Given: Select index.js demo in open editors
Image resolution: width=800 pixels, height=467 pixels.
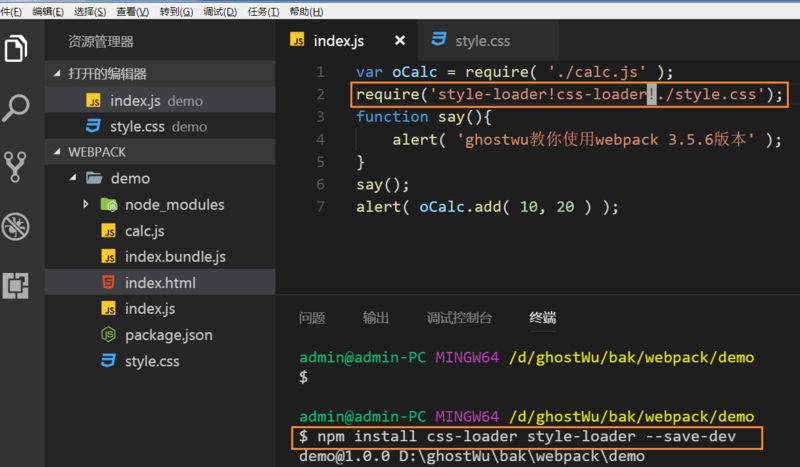Looking at the screenshot, I should point(160,101).
